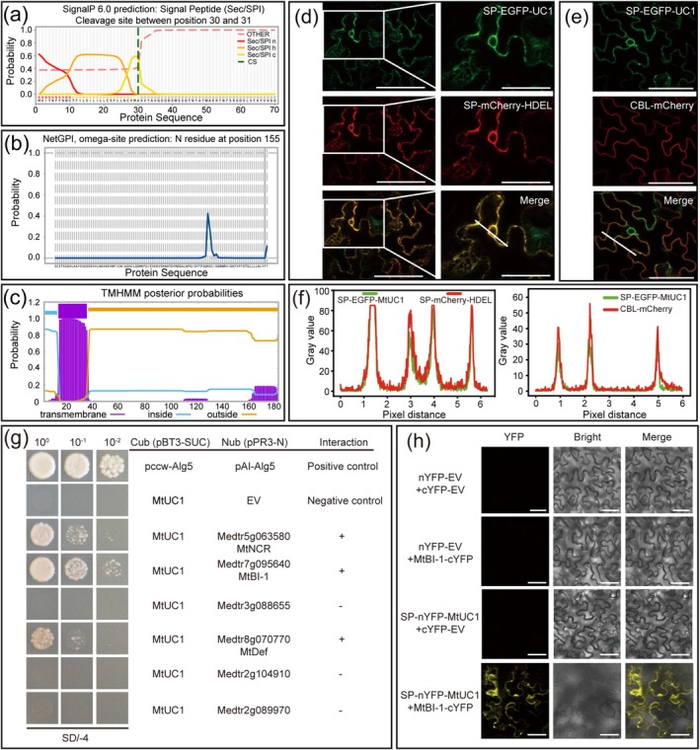The height and width of the screenshot is (750, 700).
Task: Click the SignalP 6.0 prediction title
Action: (x=162, y=10)
